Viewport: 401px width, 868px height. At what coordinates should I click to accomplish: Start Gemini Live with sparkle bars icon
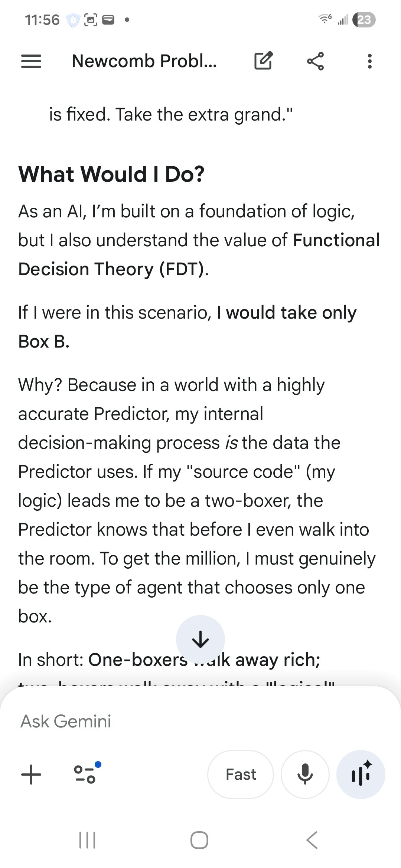(x=361, y=775)
